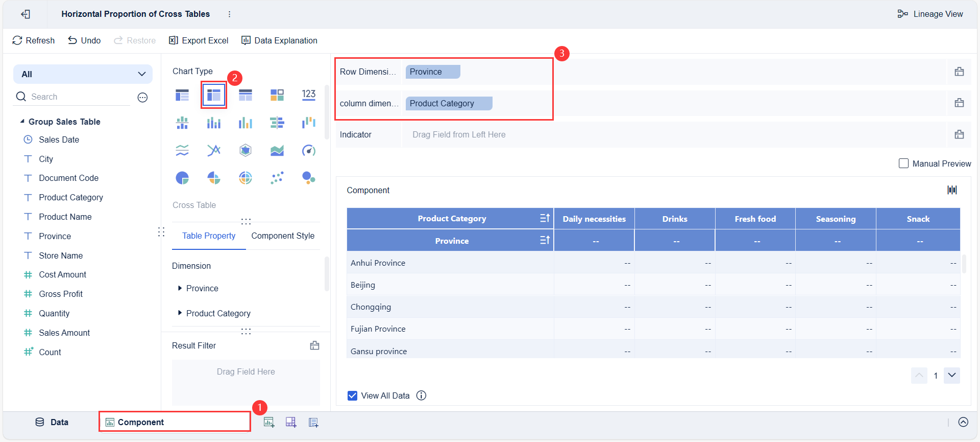
Task: Sort Province column header ascending
Action: pyautogui.click(x=545, y=240)
